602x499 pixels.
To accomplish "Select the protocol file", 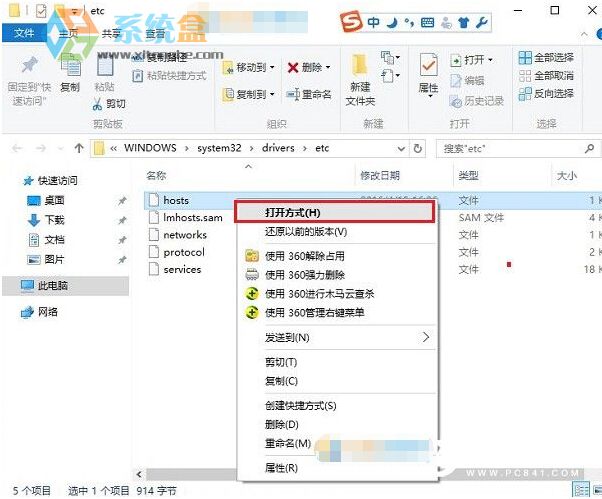I will 177,252.
